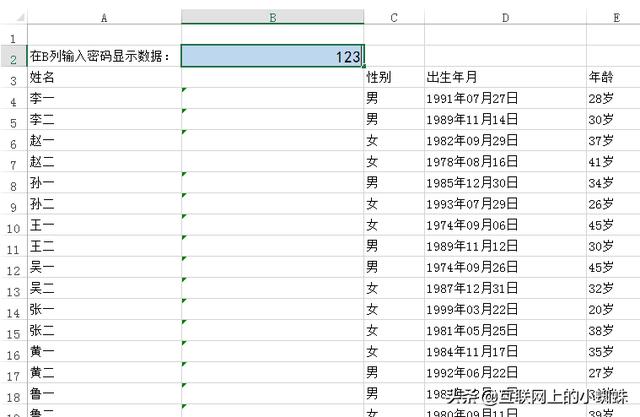640x417 pixels.
Task: Click date cell 1981年05月25日
Action: click(505, 331)
